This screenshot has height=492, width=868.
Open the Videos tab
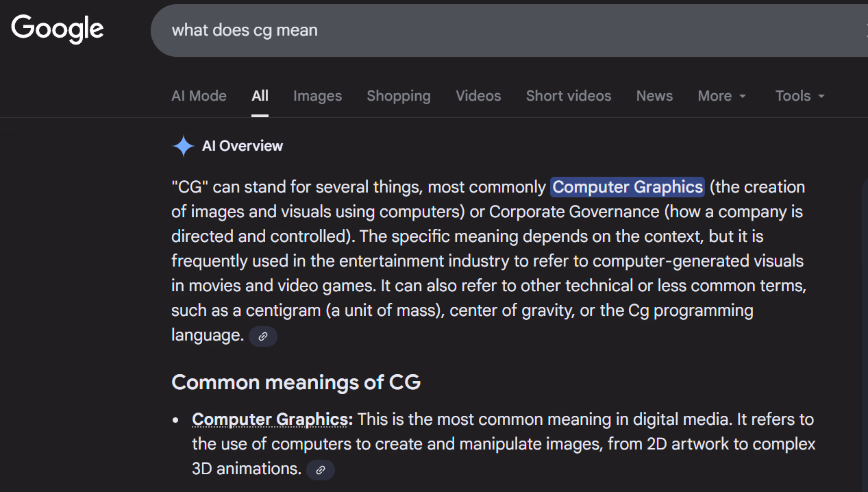[478, 96]
